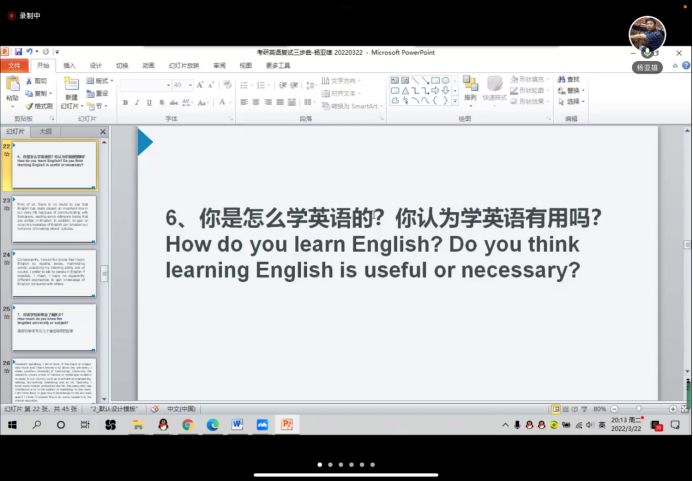
Task: Click the Save icon in quick access toolbar
Action: (19, 51)
